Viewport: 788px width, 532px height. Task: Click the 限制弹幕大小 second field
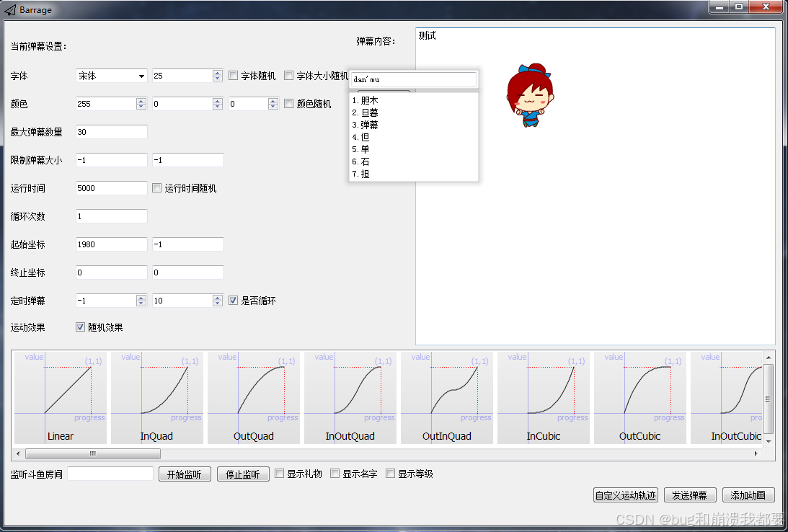coord(188,160)
